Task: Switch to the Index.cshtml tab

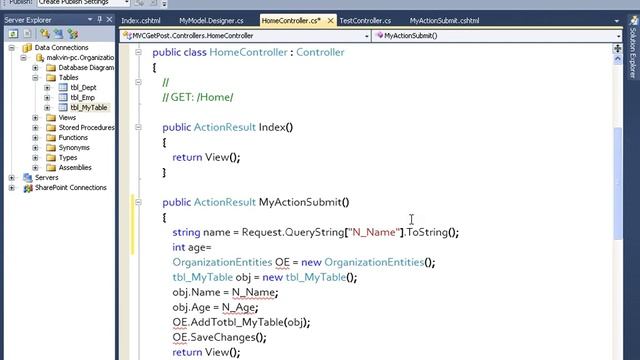Action: (x=141, y=20)
